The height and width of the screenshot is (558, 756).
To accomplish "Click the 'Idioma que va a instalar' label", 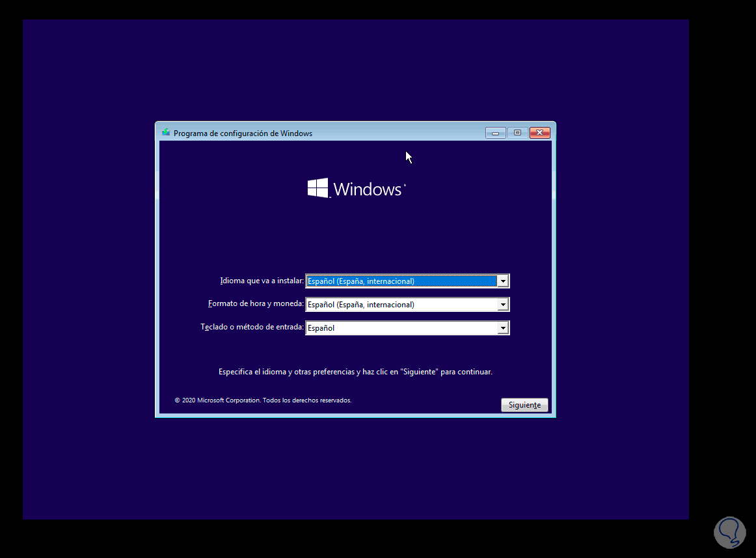I will click(x=262, y=281).
